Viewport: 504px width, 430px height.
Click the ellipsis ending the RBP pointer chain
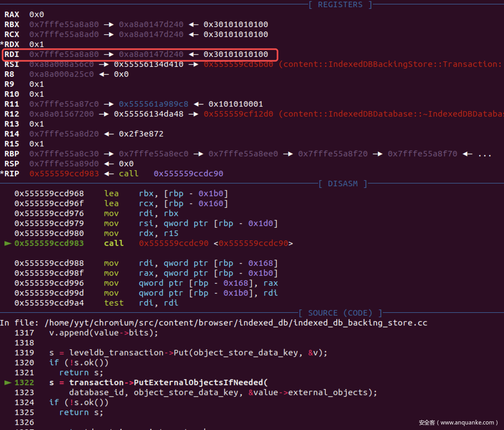coord(484,154)
